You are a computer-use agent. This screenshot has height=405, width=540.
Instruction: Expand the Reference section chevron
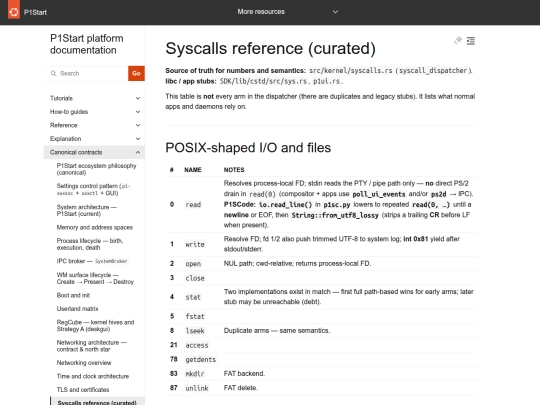click(x=138, y=125)
